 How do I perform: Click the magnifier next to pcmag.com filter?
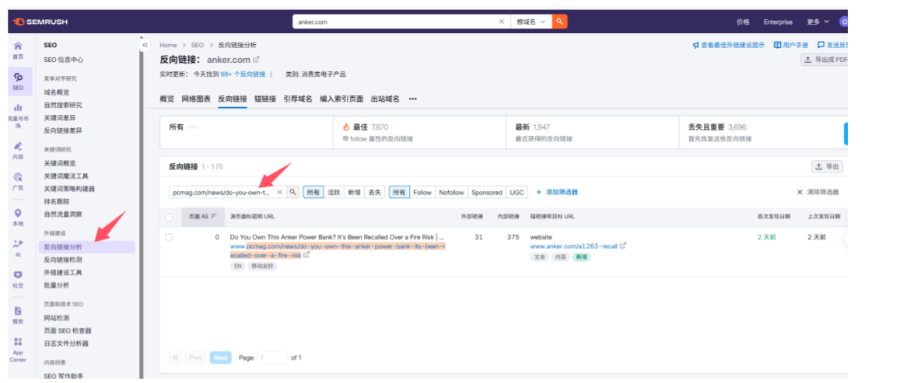pos(293,192)
